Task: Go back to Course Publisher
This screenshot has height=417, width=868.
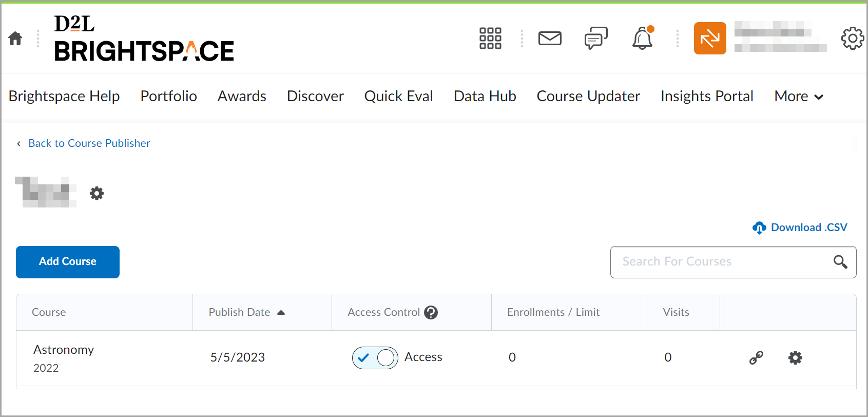Action: 89,143
